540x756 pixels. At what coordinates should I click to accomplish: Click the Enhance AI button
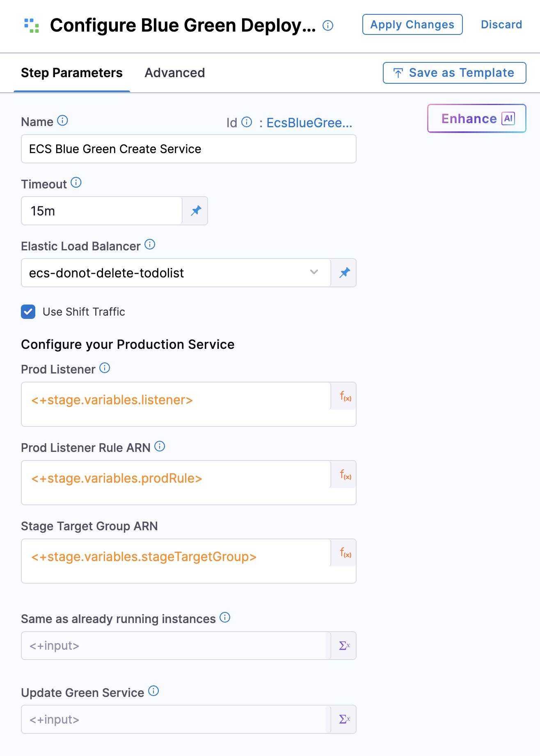476,119
